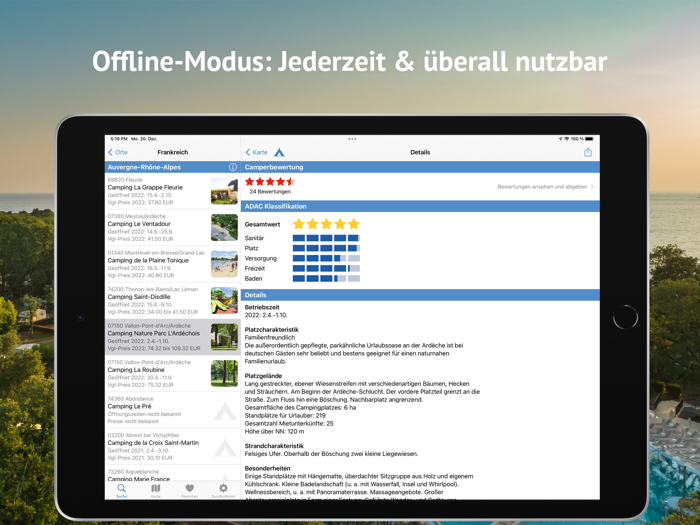Open thumbnail of Camping La Roubine
700x525 pixels.
click(224, 373)
